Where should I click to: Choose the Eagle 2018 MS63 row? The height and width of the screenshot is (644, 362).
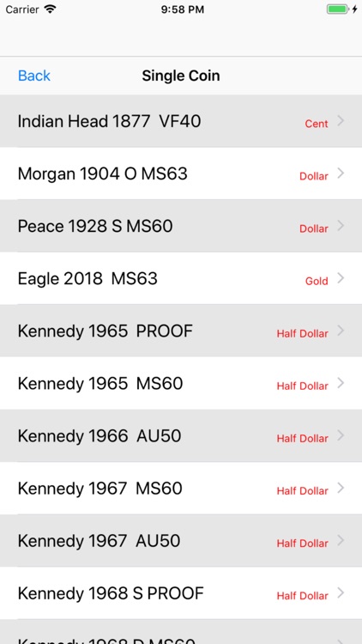coord(181,278)
